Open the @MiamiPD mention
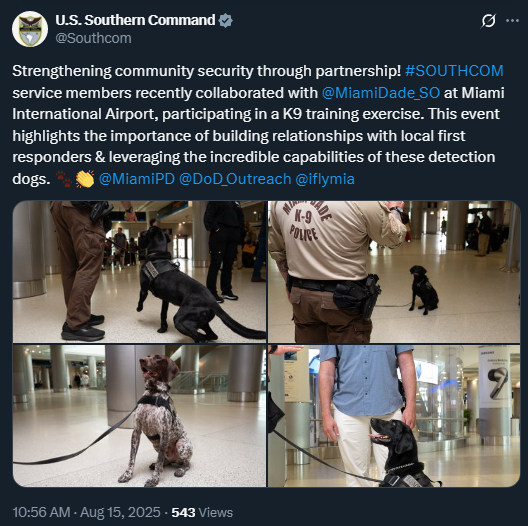Image resolution: width=528 pixels, height=526 pixels. pos(137,179)
